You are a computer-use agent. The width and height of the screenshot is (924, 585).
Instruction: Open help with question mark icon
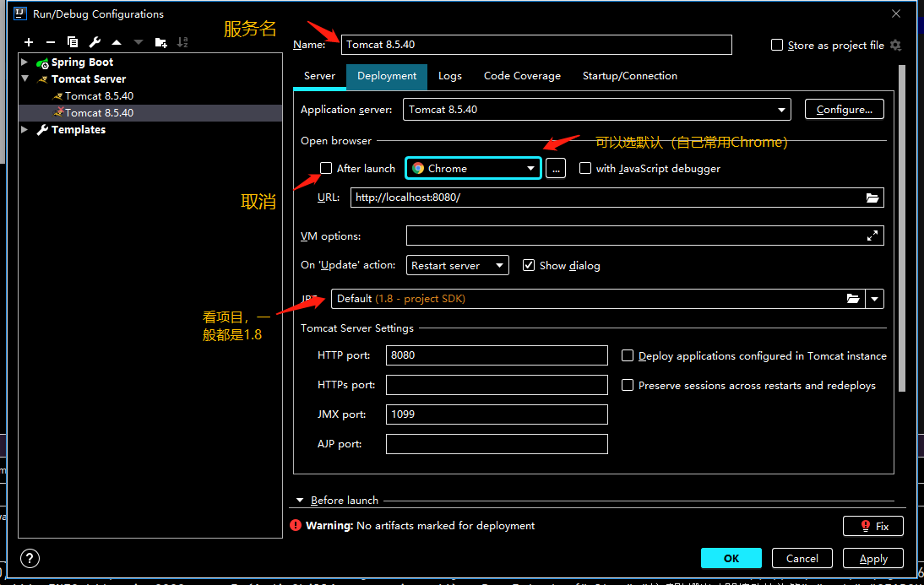(x=30, y=558)
